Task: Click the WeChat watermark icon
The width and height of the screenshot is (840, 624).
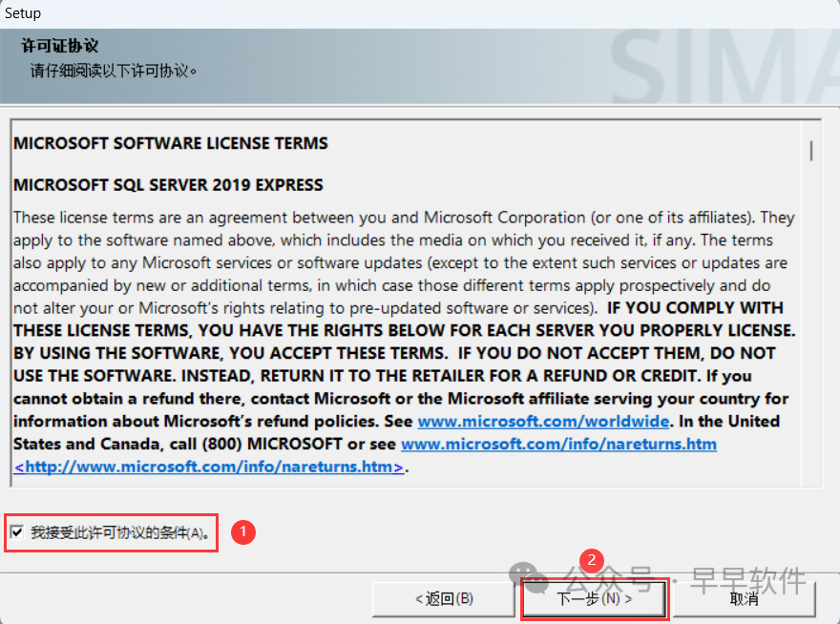Action: [528, 575]
